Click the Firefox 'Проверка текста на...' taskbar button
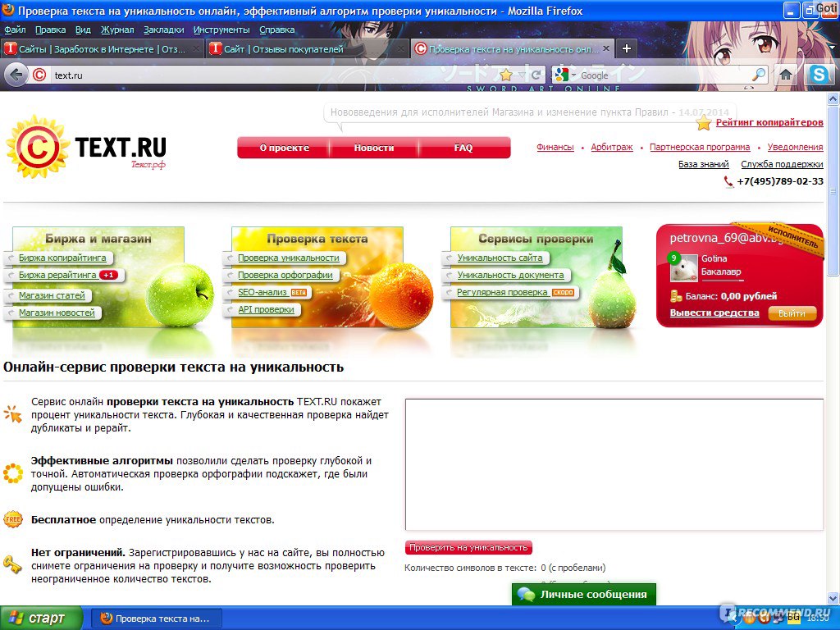 coord(155,619)
